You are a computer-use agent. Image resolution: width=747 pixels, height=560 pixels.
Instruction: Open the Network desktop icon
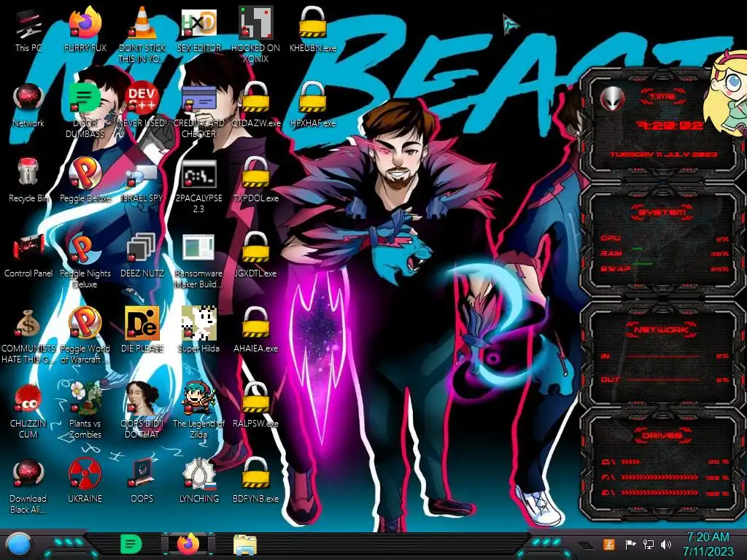click(x=28, y=105)
